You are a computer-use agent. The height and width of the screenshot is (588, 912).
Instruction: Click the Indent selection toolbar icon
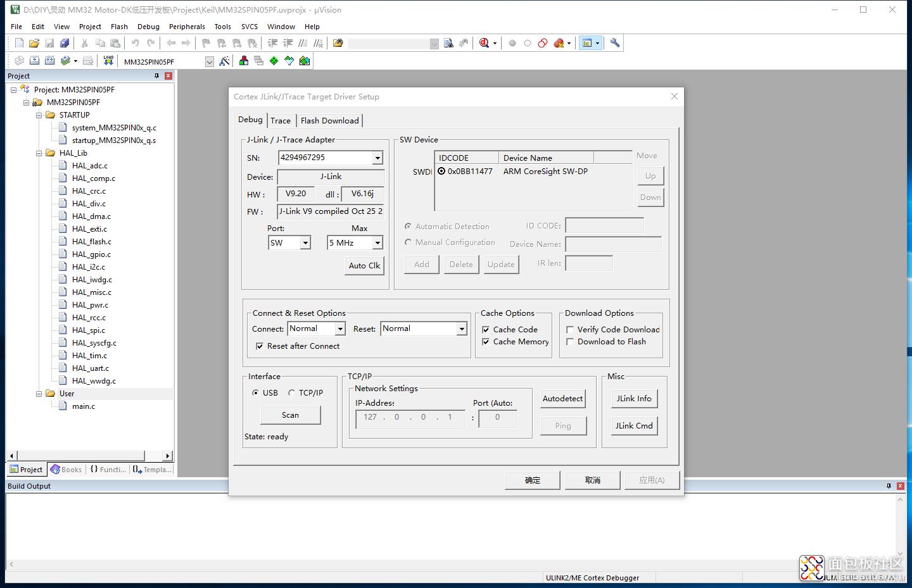273,43
